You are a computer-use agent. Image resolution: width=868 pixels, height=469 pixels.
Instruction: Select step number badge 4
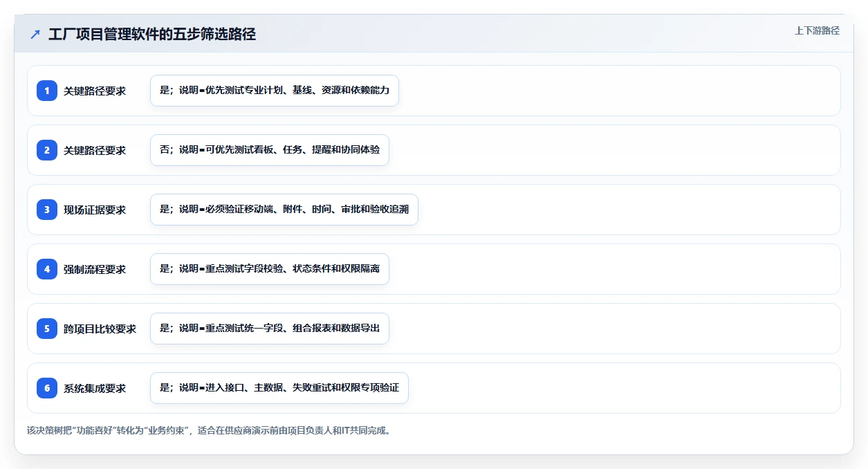47,269
